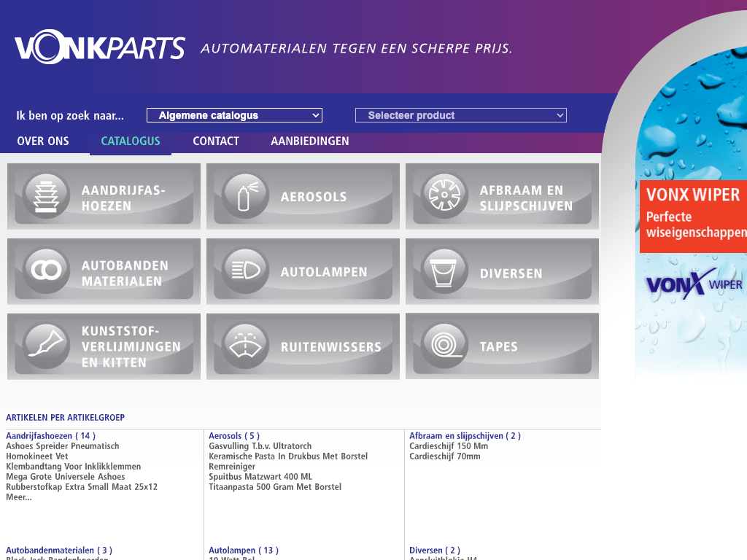Open the Ruitenwissers windshield wiper icon
Image resolution: width=747 pixels, height=560 pixels.
tap(246, 346)
